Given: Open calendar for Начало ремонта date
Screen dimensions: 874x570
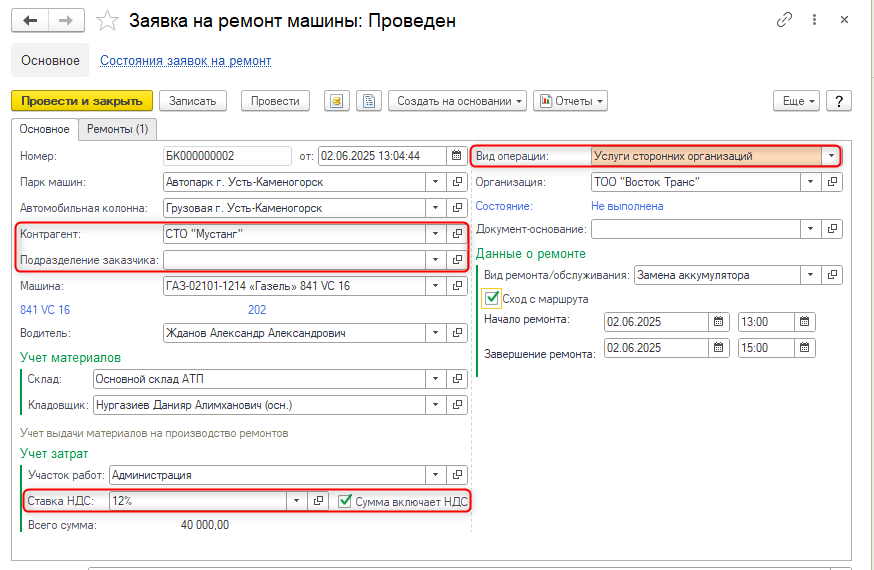Looking at the screenshot, I should point(718,321).
